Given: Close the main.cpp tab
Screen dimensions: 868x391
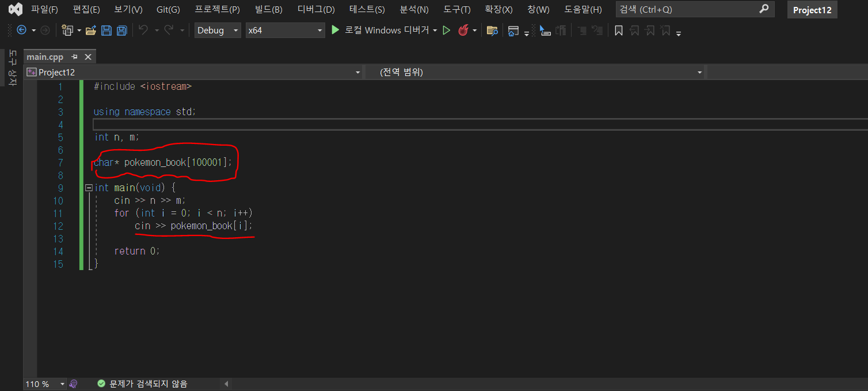Looking at the screenshot, I should [x=88, y=57].
